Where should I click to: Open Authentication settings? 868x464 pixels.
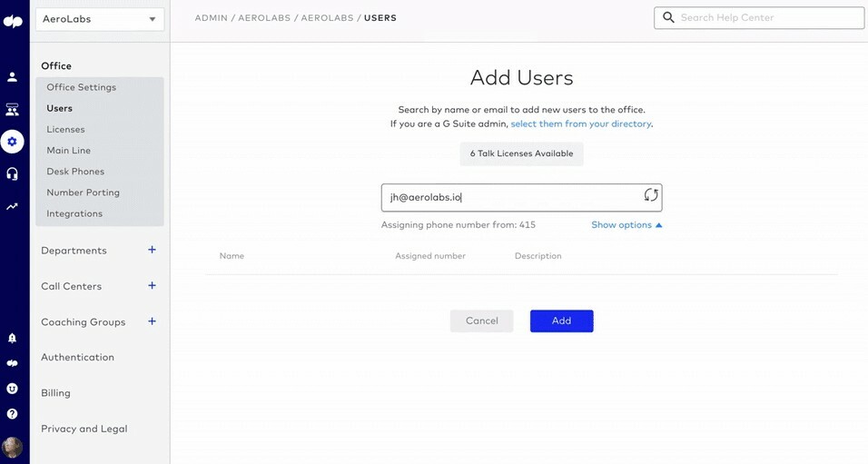[x=77, y=357]
